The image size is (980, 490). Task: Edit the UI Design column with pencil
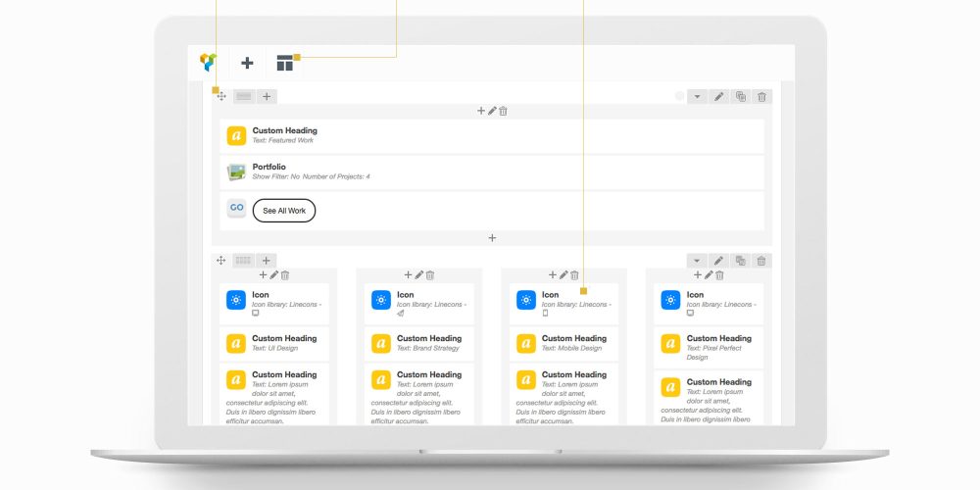pyautogui.click(x=273, y=275)
